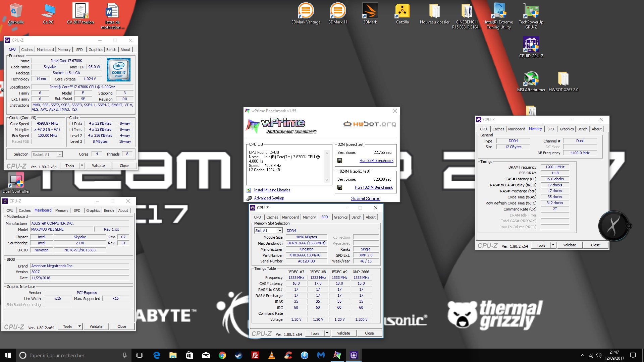The image size is (644, 362).
Task: Select Bench tab in top-left CPU-Z
Action: click(x=111, y=50)
